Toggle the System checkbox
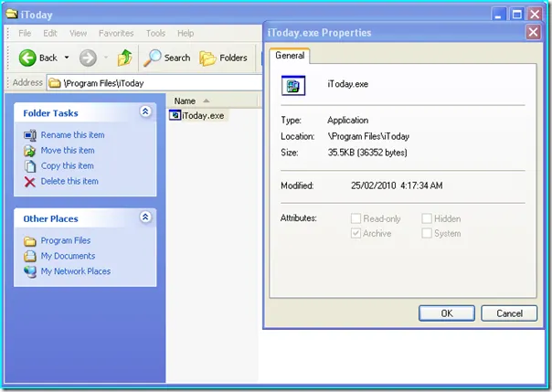The height and width of the screenshot is (392, 552). tap(427, 233)
